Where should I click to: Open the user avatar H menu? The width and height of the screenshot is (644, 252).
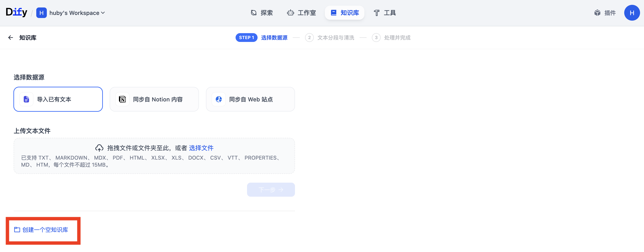click(x=632, y=13)
